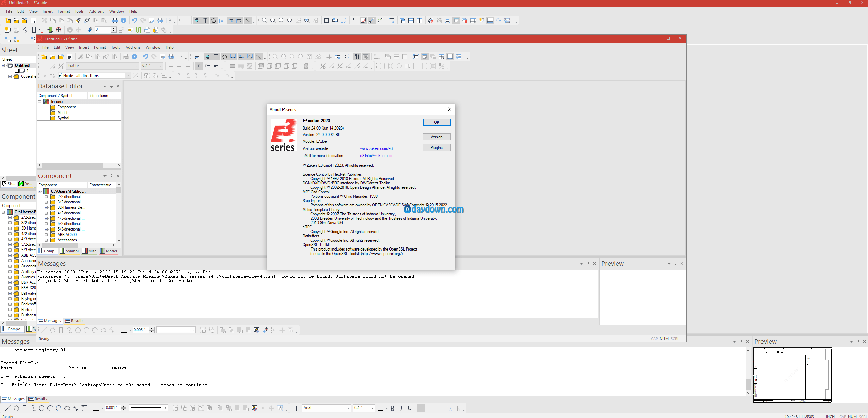Toggle left text alignment in bottom toolbar

click(421, 408)
